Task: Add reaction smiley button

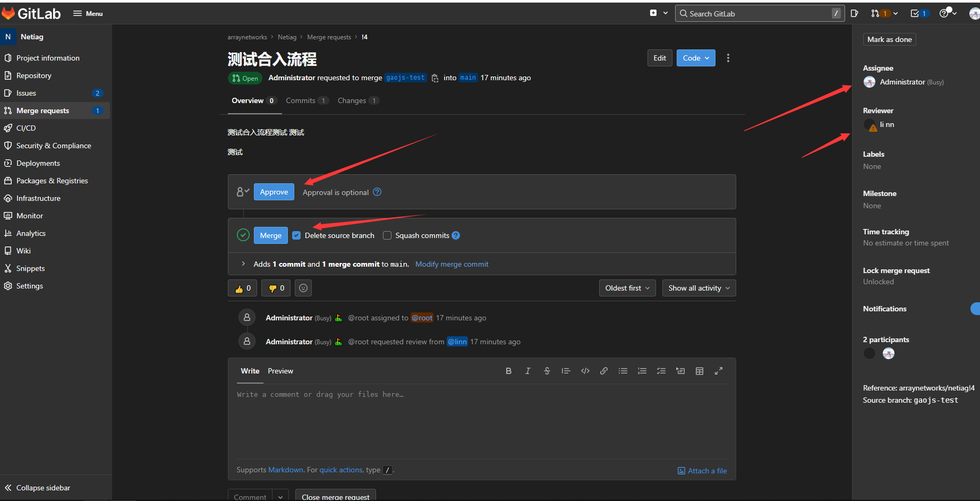Action: pos(303,288)
